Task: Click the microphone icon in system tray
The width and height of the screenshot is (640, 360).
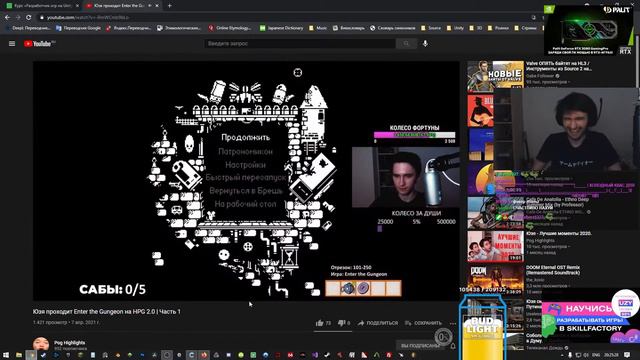Action: coord(570,355)
